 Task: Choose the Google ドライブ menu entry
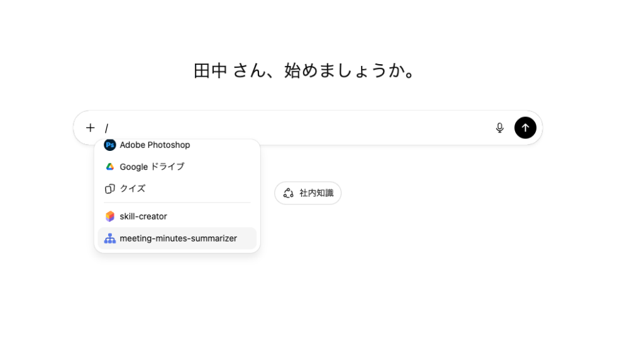pyautogui.click(x=152, y=167)
